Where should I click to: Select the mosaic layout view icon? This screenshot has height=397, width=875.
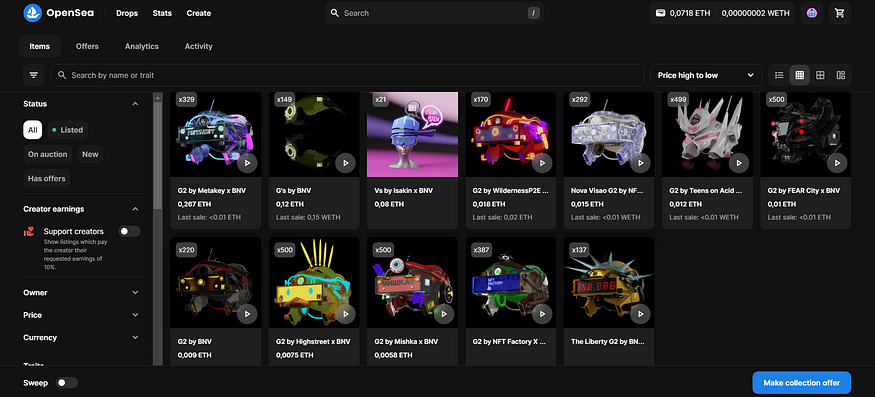pos(840,75)
